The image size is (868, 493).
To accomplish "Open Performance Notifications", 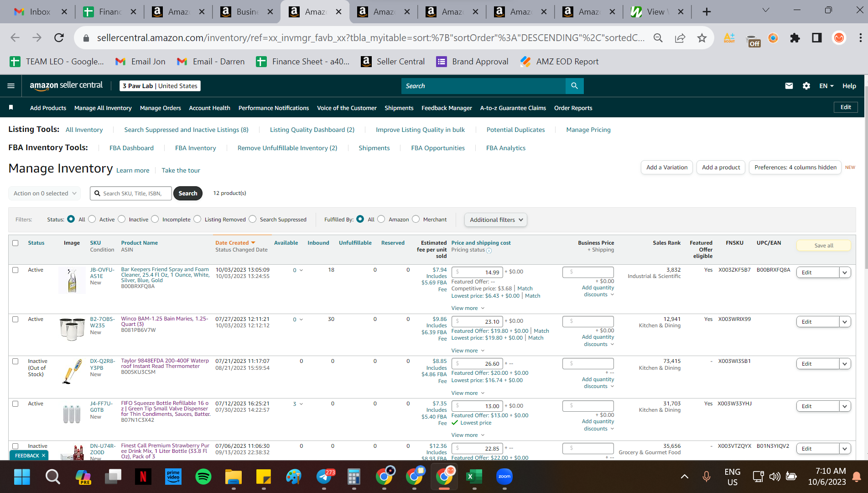I will point(274,108).
